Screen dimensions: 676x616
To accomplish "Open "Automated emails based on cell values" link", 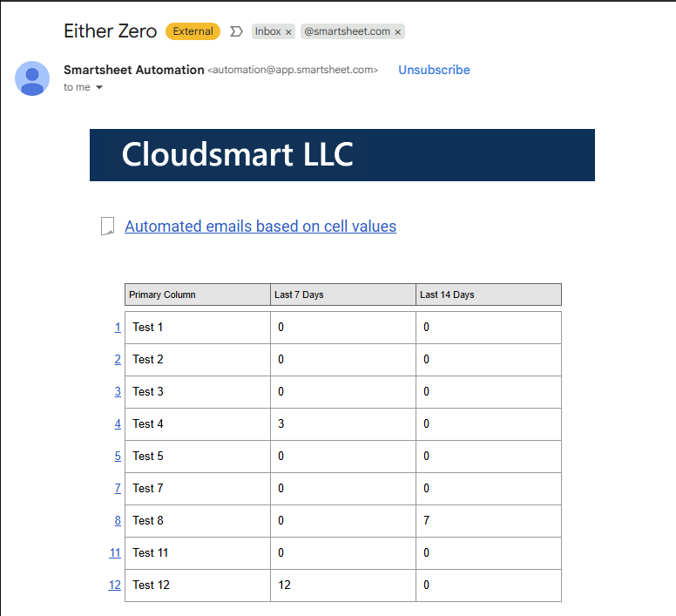I will [x=260, y=227].
